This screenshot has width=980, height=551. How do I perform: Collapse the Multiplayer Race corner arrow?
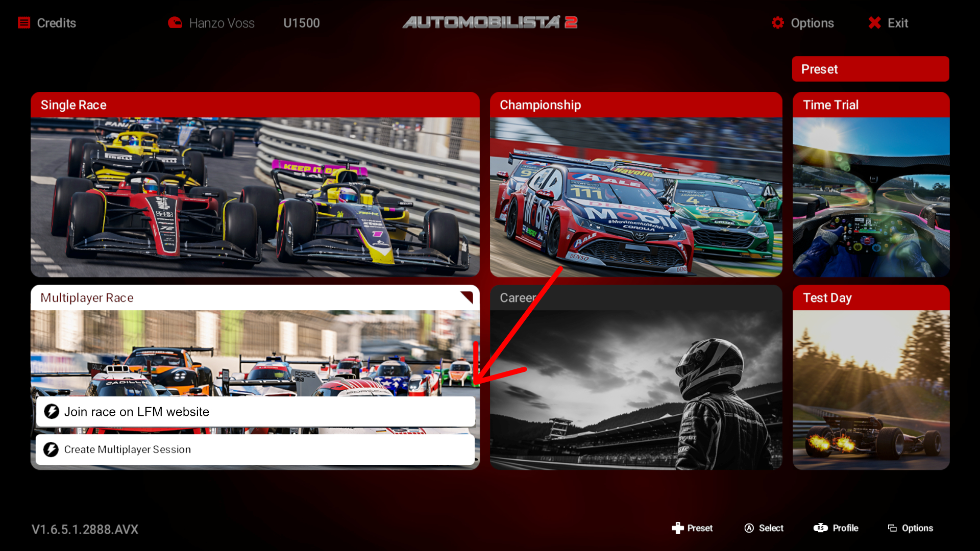click(x=467, y=297)
